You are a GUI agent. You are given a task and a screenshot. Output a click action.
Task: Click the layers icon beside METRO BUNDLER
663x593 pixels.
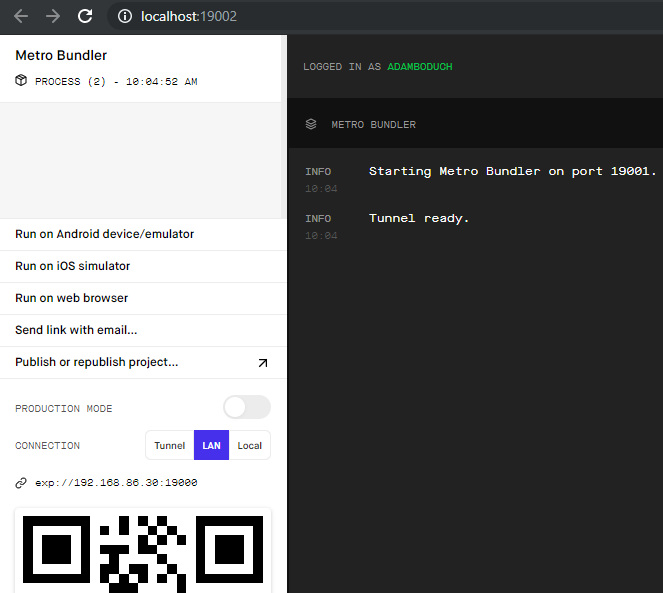click(x=311, y=124)
